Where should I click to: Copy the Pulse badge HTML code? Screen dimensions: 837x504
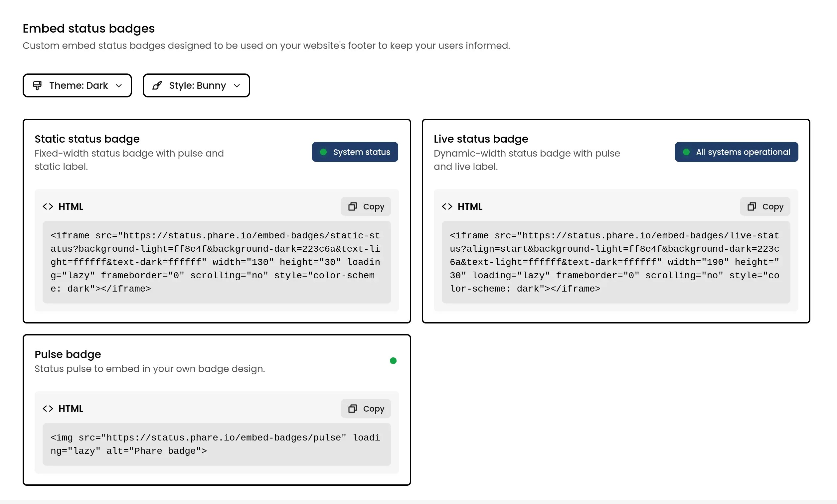pos(366,408)
